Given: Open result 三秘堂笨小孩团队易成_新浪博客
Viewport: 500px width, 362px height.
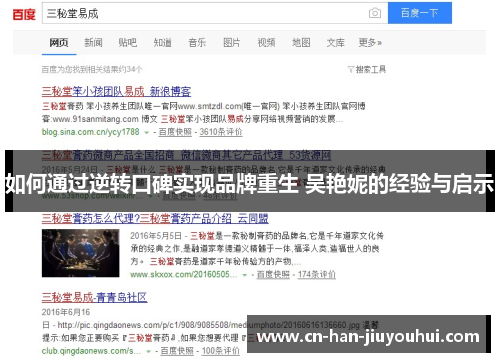Looking at the screenshot, I should click(116, 91).
